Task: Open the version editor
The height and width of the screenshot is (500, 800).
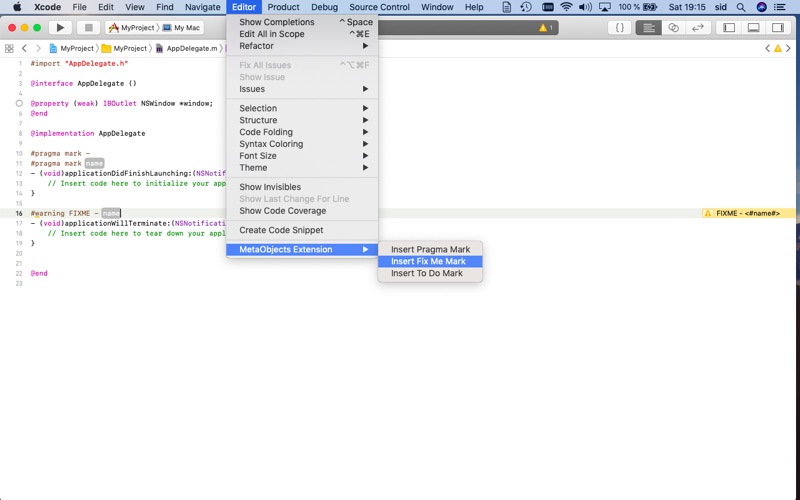Action: (697, 28)
